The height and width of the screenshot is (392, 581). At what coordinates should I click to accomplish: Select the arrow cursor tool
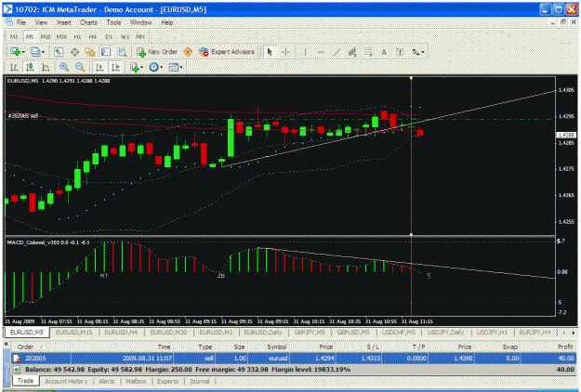point(270,52)
